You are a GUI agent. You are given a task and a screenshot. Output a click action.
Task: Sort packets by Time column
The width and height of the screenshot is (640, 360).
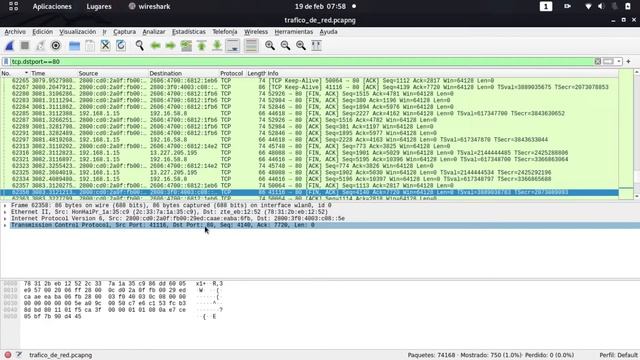point(53,73)
